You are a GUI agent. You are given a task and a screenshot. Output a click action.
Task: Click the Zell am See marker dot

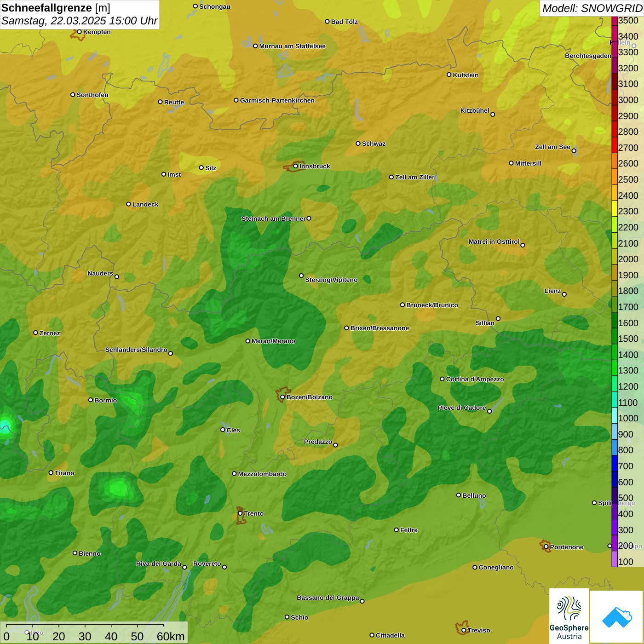click(x=574, y=150)
